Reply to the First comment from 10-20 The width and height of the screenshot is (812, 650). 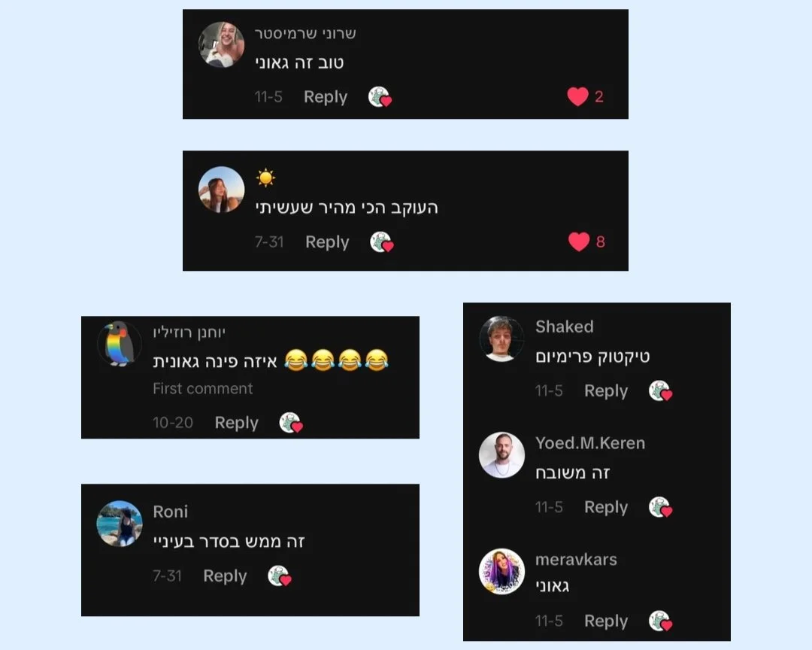point(237,423)
